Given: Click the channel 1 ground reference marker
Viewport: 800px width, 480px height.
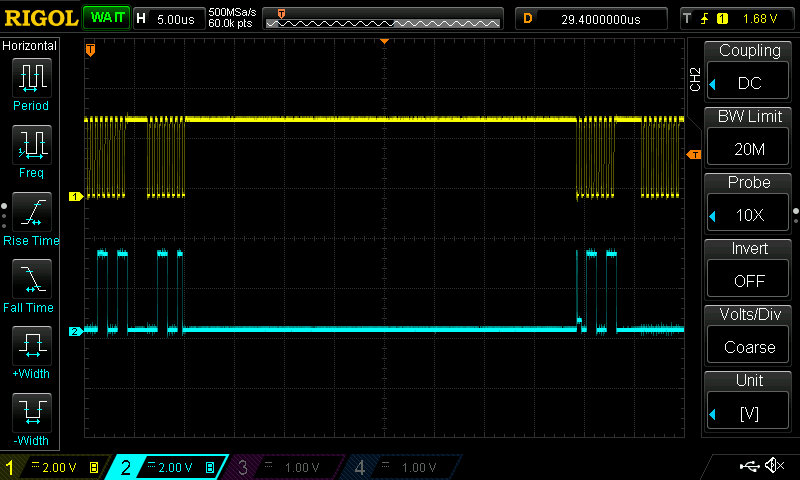Looking at the screenshot, I should tap(76, 196).
